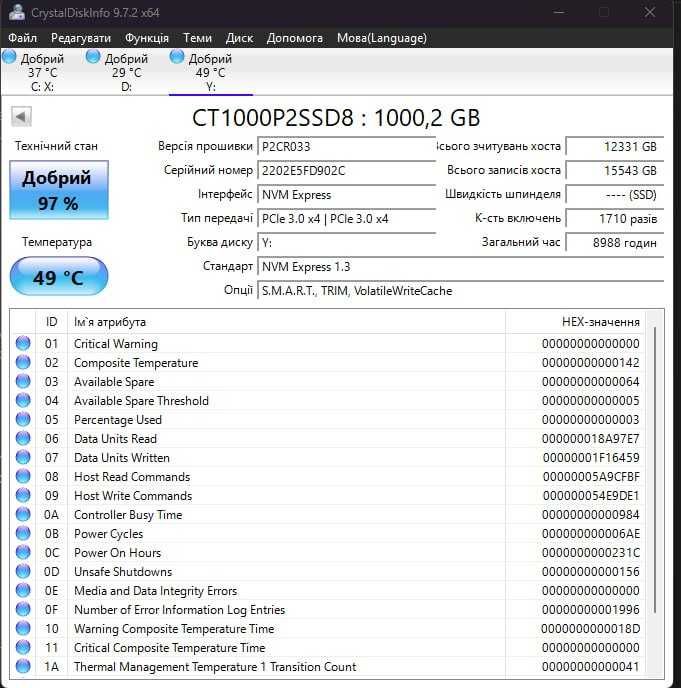This screenshot has width=681, height=688.
Task: Click status icon for Warning Composite Temperature Time
Action: (23, 629)
